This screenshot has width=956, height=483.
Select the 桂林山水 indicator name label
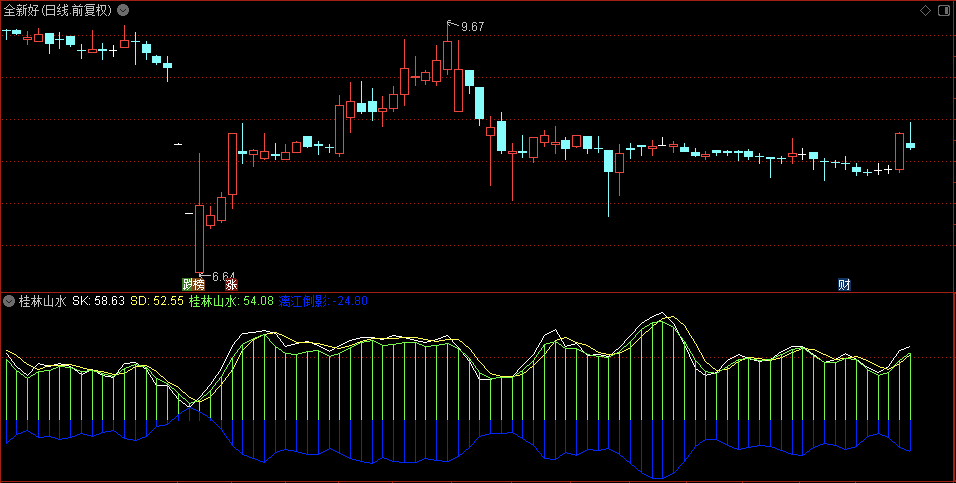click(42, 301)
